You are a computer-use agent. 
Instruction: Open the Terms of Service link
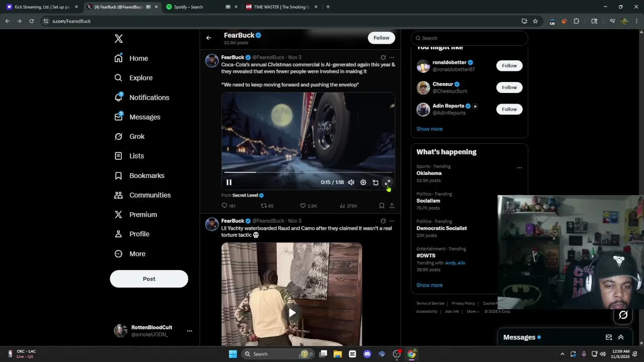[x=430, y=303]
